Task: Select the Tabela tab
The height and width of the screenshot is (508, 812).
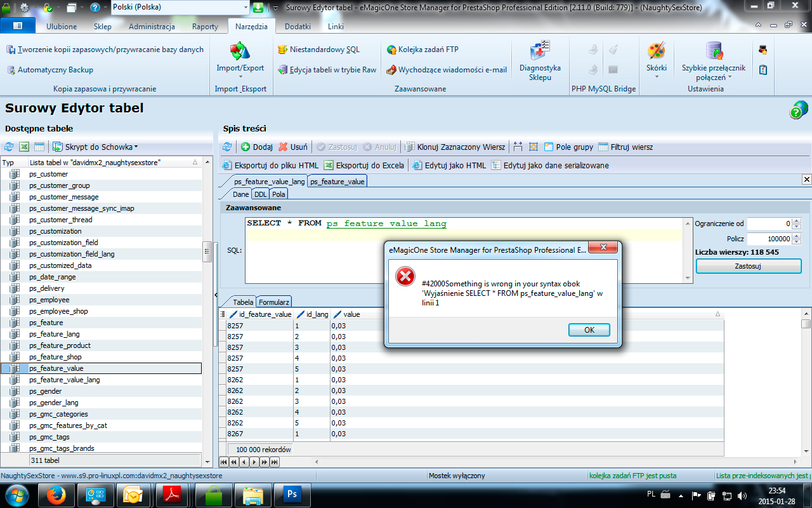Action: point(243,302)
